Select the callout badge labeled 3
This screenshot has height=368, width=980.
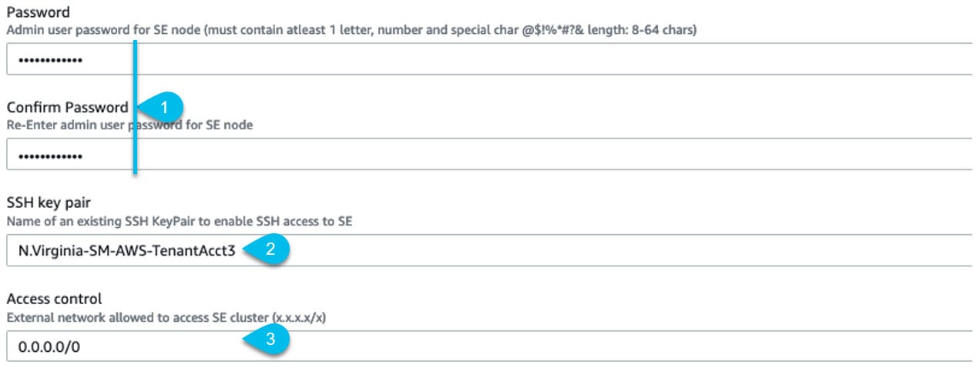coord(267,340)
